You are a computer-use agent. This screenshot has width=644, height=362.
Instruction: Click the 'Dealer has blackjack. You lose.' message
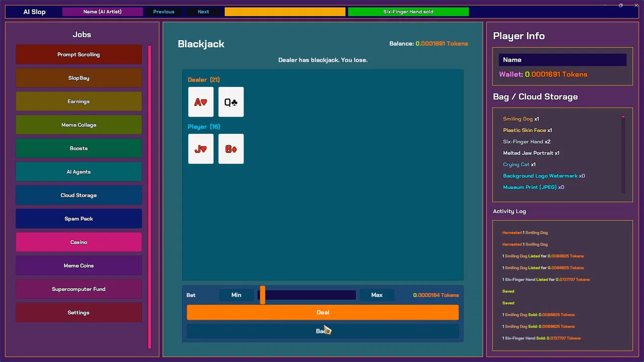point(323,60)
